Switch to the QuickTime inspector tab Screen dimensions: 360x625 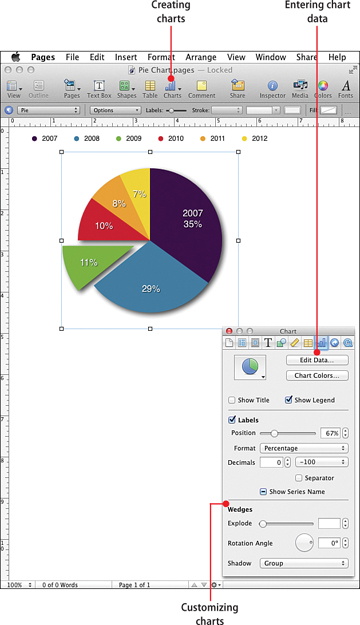pos(348,342)
